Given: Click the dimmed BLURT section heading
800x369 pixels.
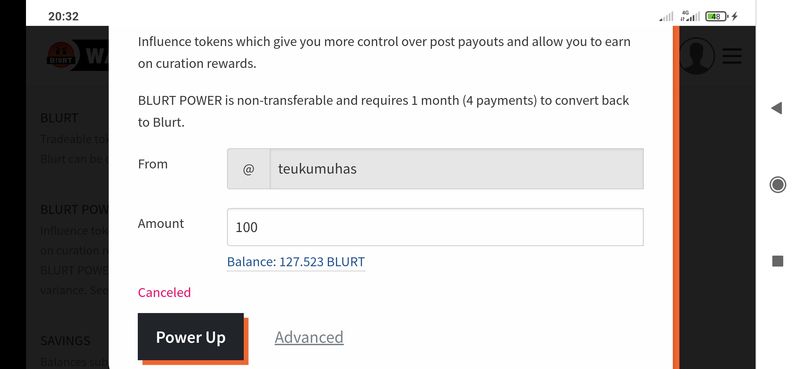Looking at the screenshot, I should [59, 118].
